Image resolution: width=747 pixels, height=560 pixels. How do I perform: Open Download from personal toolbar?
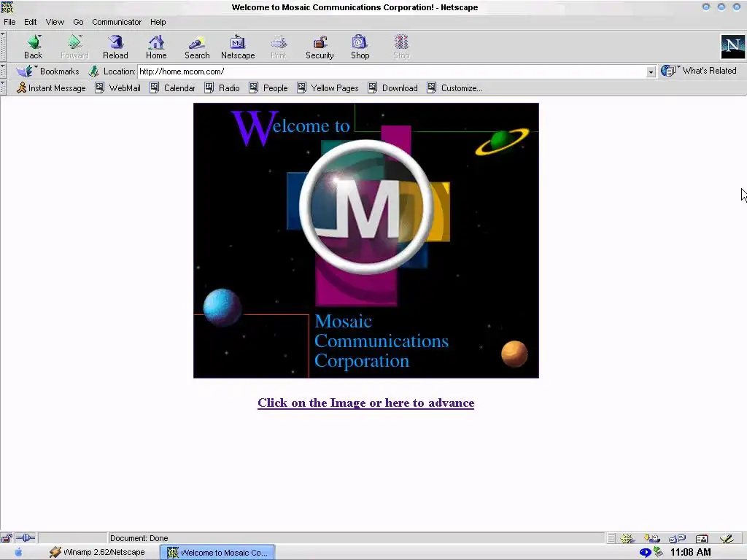pyautogui.click(x=392, y=88)
